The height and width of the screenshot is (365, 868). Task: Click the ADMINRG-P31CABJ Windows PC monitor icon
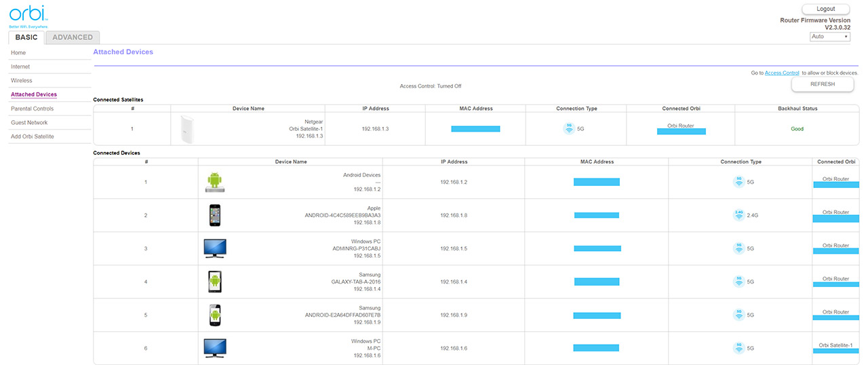pos(215,248)
